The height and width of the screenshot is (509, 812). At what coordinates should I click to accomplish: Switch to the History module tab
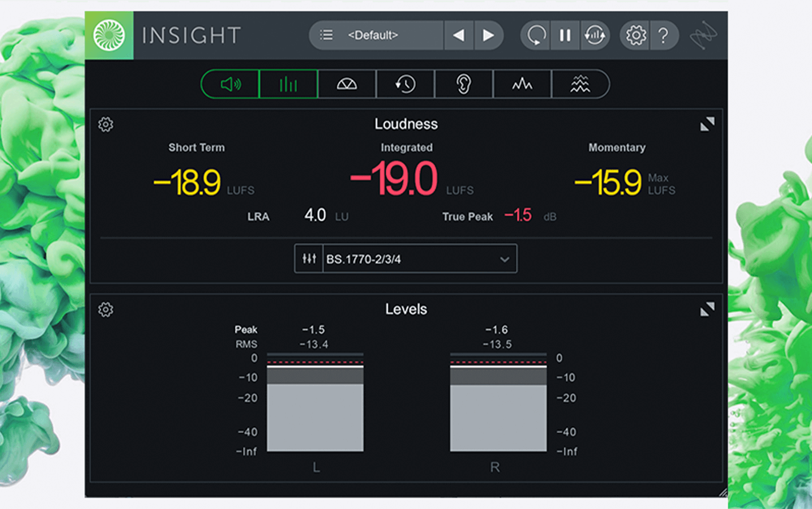tap(405, 85)
